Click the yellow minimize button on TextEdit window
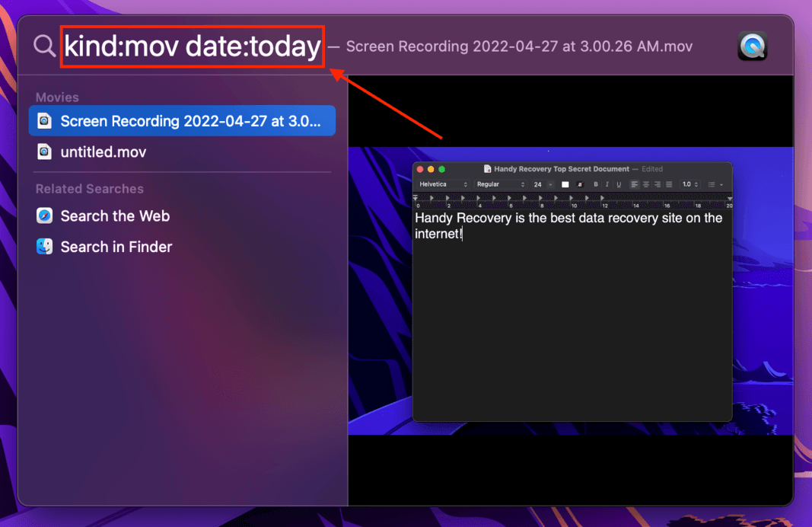 point(431,170)
